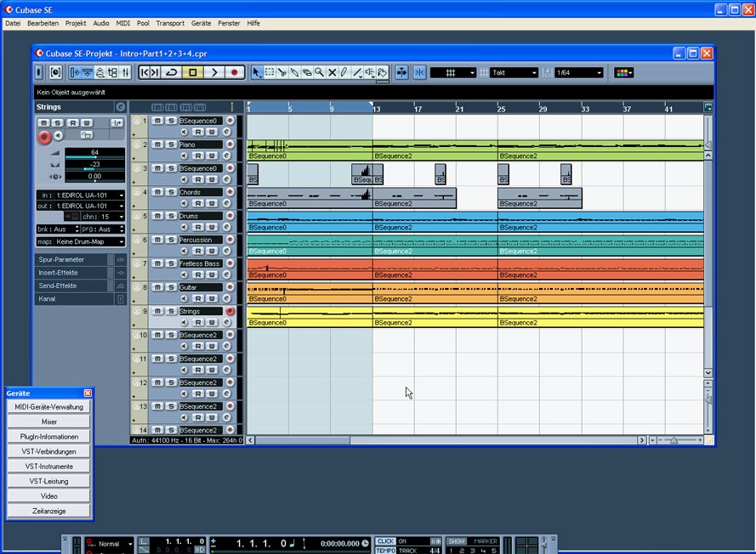Open the Geräte menu
The height and width of the screenshot is (554, 756).
tap(201, 23)
